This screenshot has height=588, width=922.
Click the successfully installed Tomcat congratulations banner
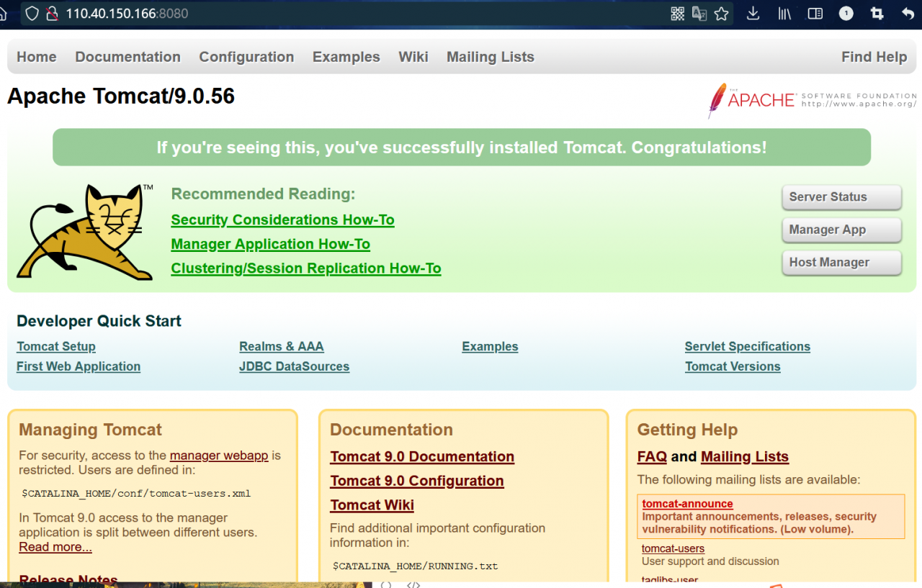[x=462, y=148]
